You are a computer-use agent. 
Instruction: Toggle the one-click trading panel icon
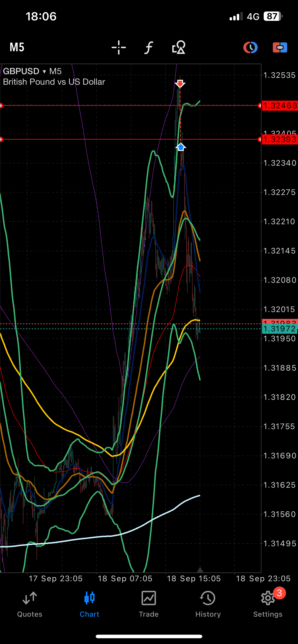(x=280, y=47)
